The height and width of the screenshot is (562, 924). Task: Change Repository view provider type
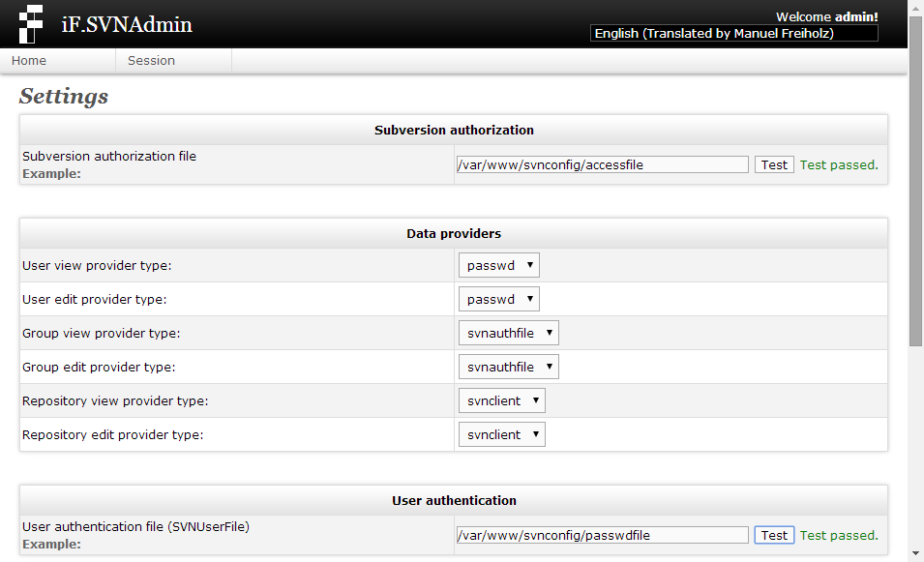502,401
